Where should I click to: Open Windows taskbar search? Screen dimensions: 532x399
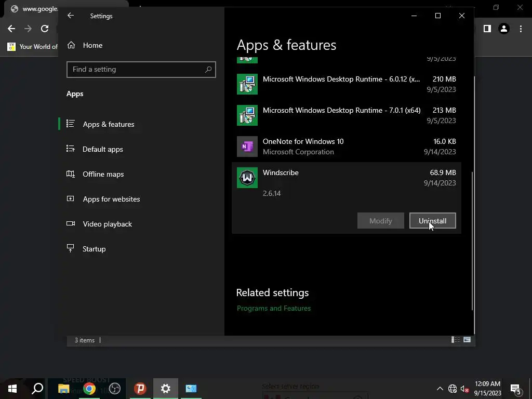pyautogui.click(x=37, y=389)
